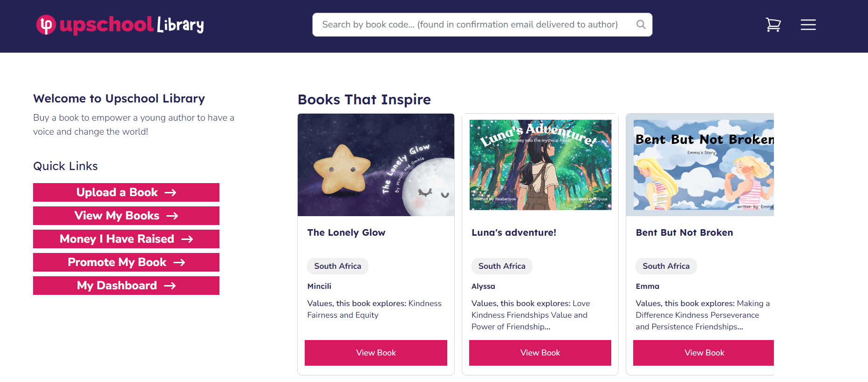Viewport: 868px width, 382px height.
Task: Open Luna's Adventure cover image
Action: [540, 165]
